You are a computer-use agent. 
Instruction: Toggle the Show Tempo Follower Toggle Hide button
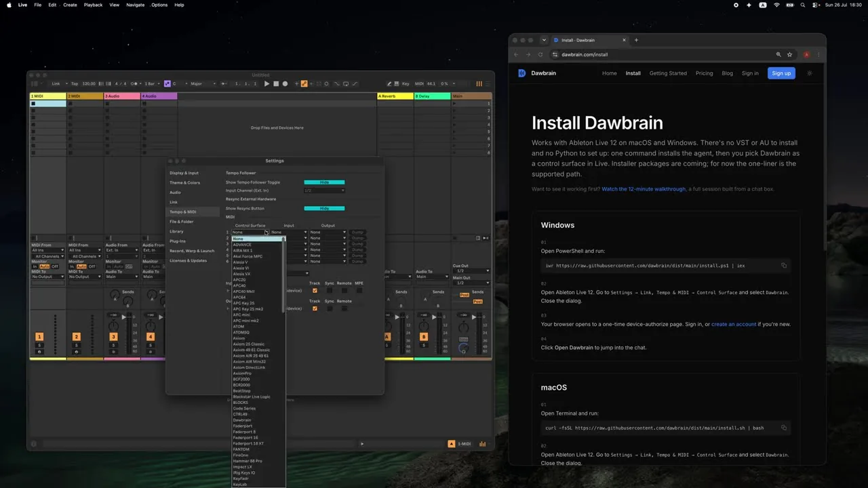point(324,182)
